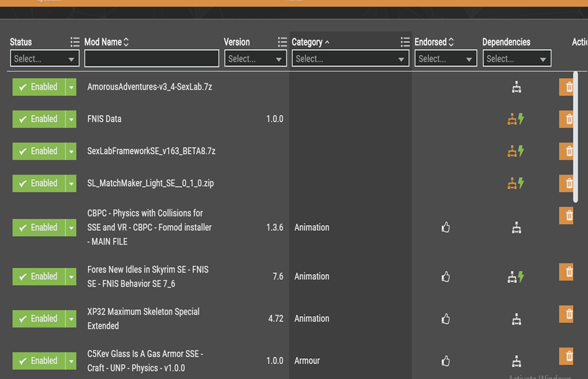Image resolution: width=588 pixels, height=379 pixels.
Task: Toggle Enabled button for XP32 Maximum Skeleton
Action: 39,319
